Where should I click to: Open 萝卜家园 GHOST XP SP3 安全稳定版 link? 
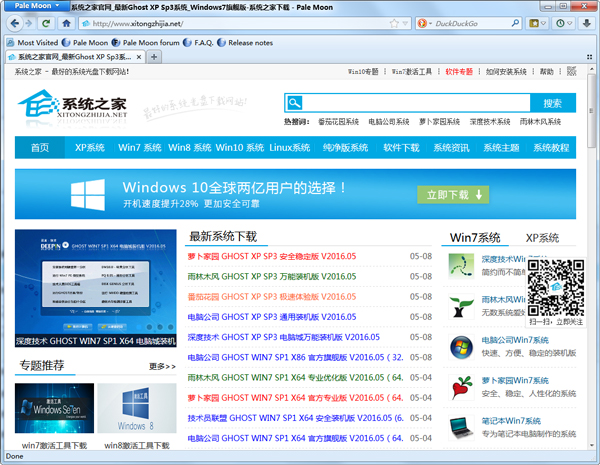tap(272, 256)
